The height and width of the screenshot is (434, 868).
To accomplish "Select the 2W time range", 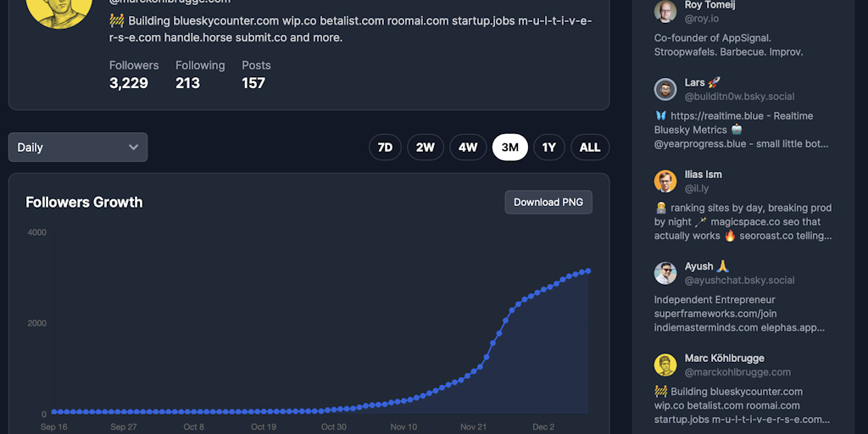I will pyautogui.click(x=426, y=147).
